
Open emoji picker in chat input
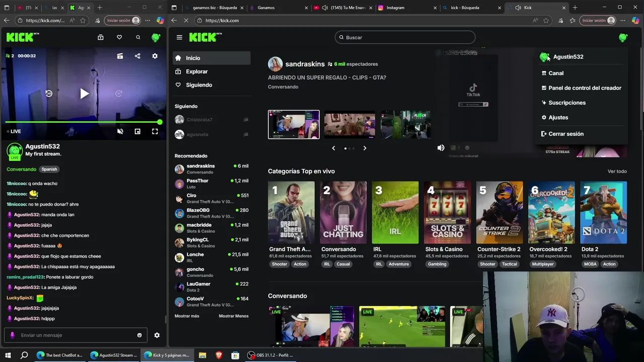[x=139, y=335]
